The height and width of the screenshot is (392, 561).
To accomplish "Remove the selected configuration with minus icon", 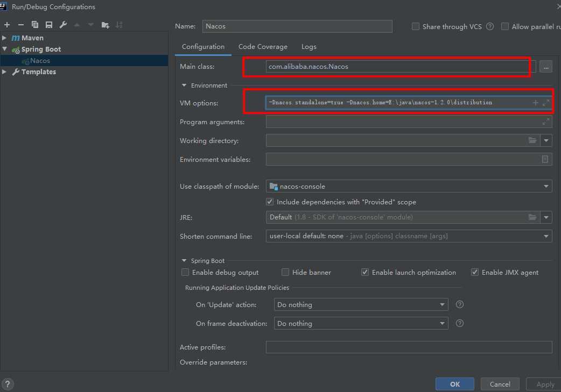I will 21,25.
